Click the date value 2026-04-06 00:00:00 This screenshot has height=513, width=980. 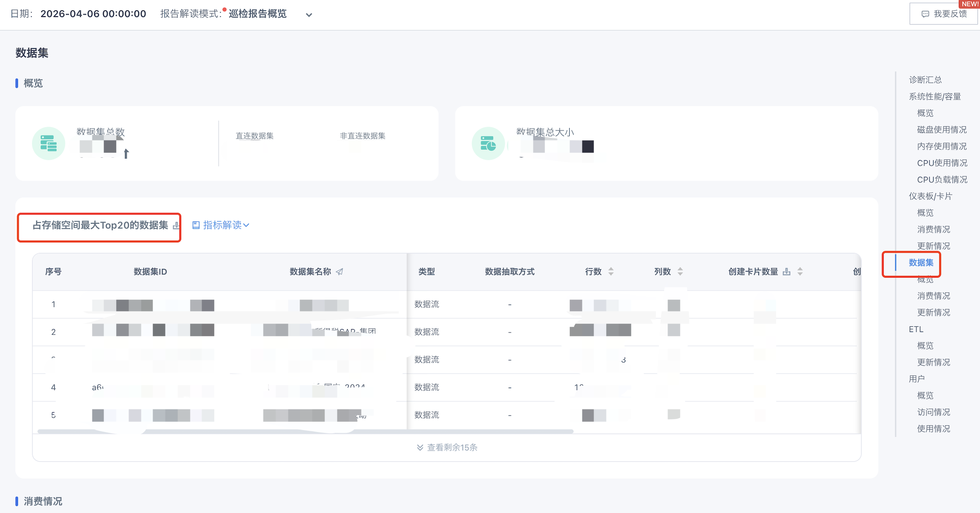click(93, 14)
